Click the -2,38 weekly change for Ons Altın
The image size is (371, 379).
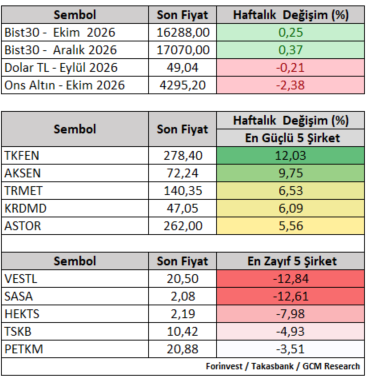290,85
